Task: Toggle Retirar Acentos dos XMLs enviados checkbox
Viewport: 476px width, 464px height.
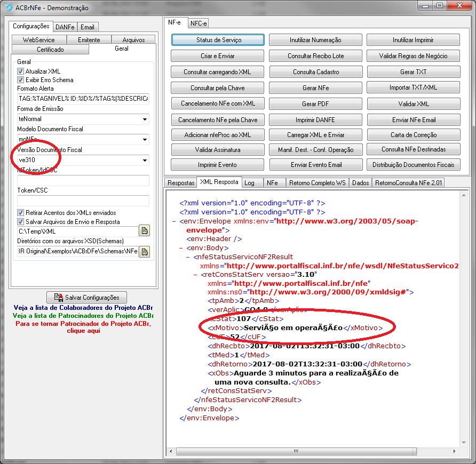Action: pos(20,212)
